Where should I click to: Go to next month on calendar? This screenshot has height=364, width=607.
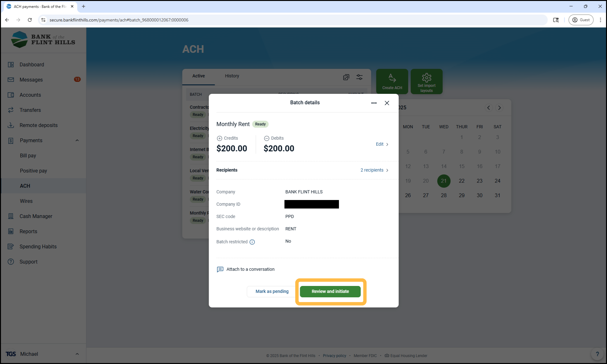(499, 108)
